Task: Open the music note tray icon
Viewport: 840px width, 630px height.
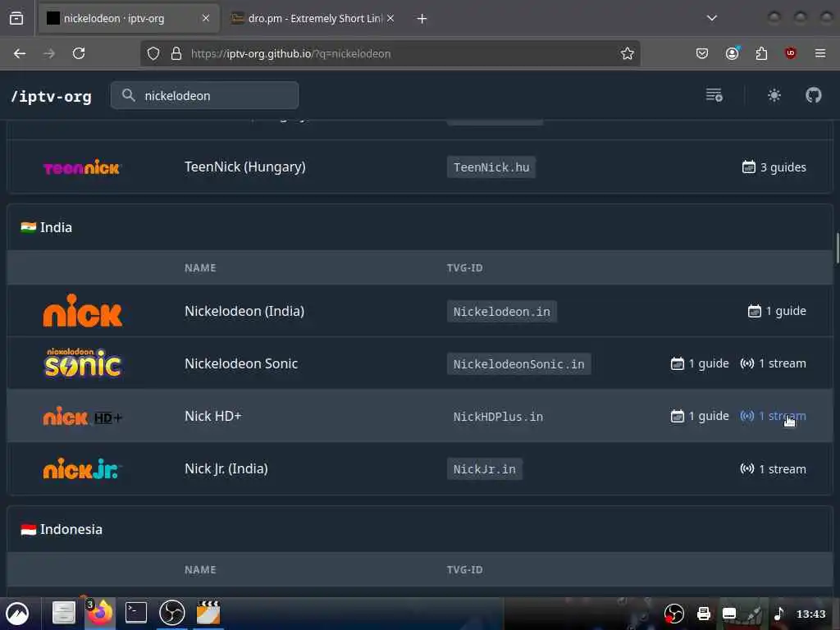Action: coord(779,614)
